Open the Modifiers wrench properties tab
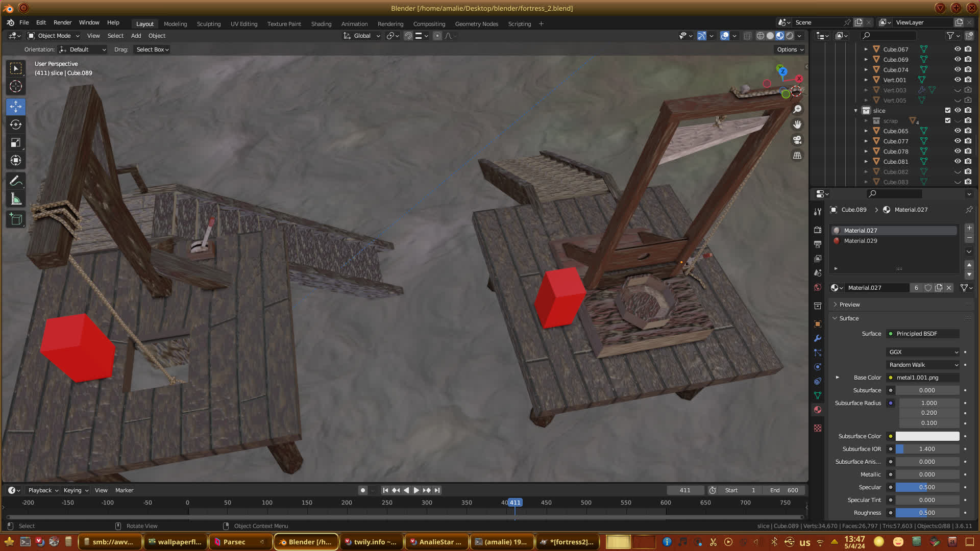This screenshot has width=980, height=551. pyautogui.click(x=817, y=338)
